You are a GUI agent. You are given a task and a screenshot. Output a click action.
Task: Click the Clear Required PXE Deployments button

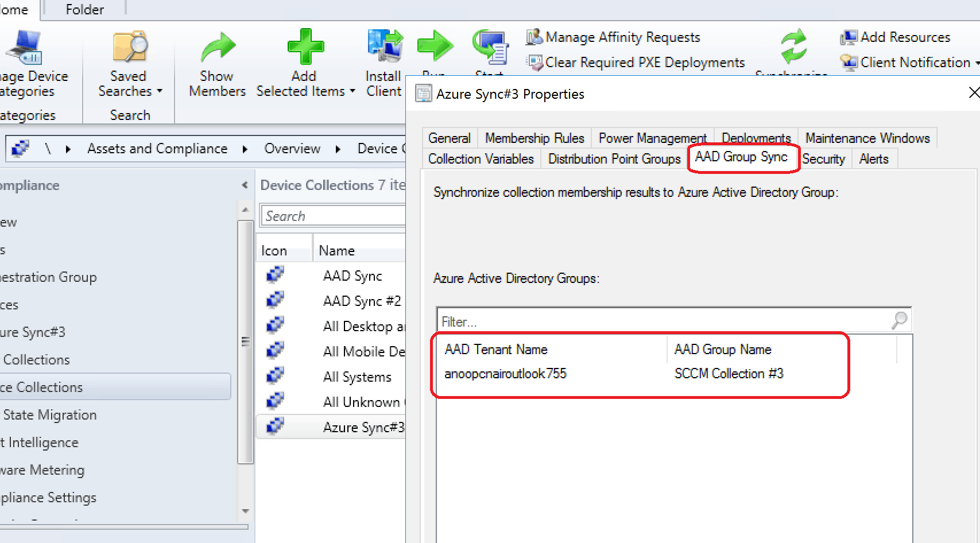tap(636, 62)
